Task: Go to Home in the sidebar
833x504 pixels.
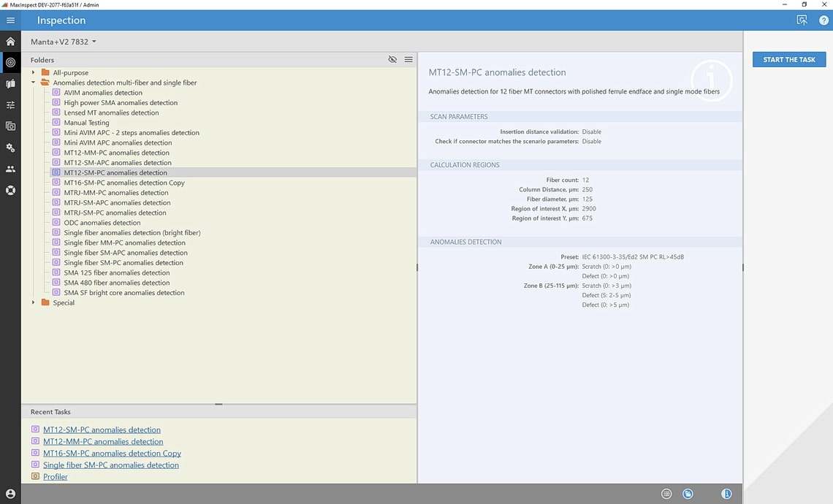Action: [10, 42]
